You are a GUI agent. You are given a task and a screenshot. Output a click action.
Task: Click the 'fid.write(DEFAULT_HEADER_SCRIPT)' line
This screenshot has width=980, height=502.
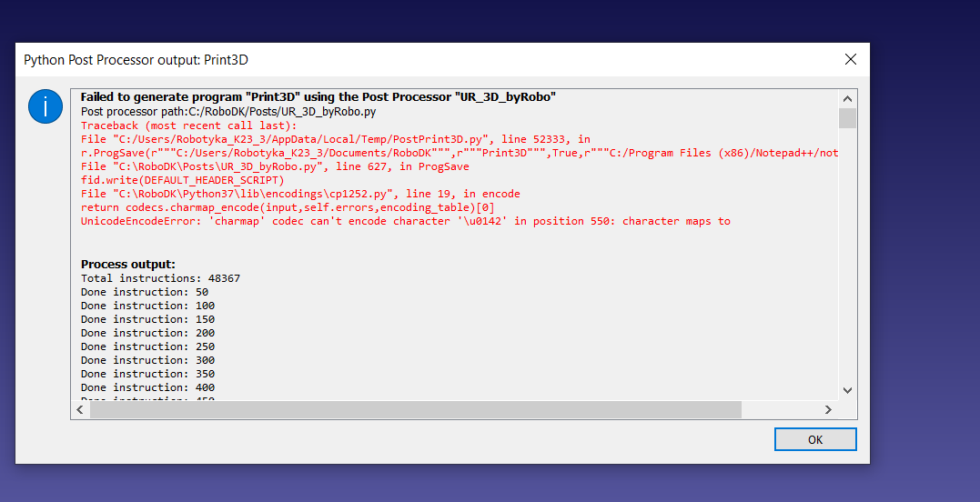[183, 180]
